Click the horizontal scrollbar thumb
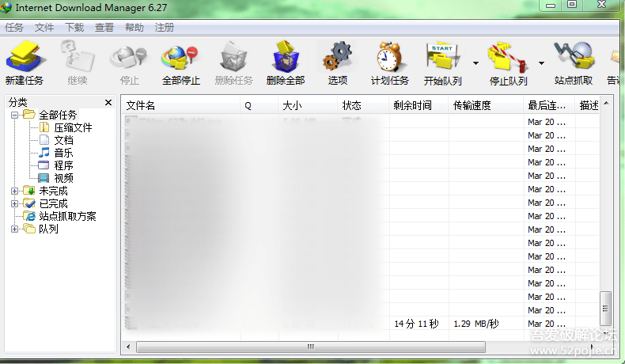This screenshot has height=364, width=625. click(311, 347)
